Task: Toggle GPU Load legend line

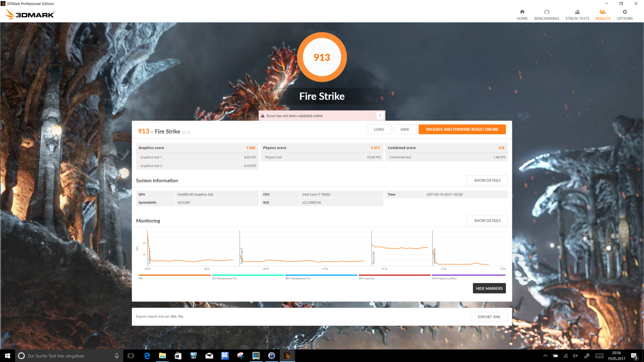Action: click(x=394, y=275)
